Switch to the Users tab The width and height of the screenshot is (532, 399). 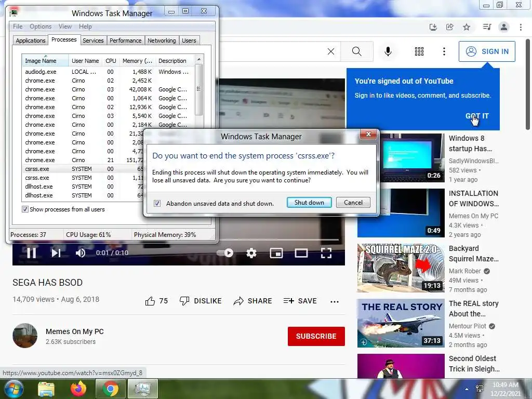coord(189,41)
